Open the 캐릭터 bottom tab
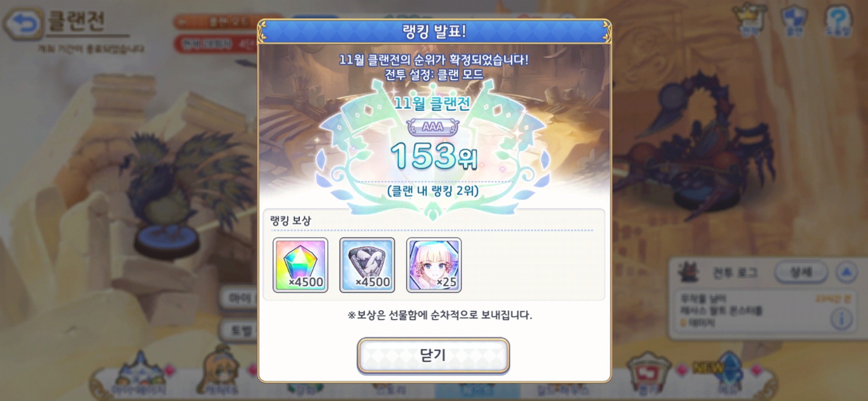868x401 pixels. coord(221,375)
